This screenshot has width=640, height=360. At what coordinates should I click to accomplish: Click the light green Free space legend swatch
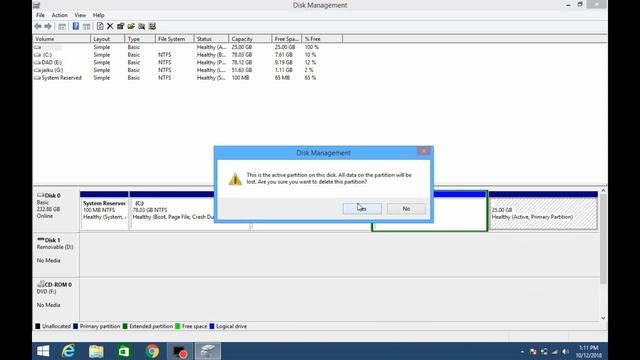(178, 326)
